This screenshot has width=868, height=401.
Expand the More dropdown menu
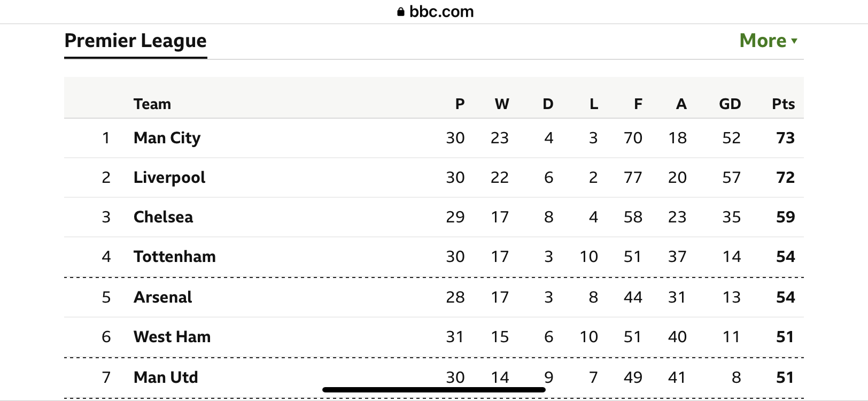[768, 41]
